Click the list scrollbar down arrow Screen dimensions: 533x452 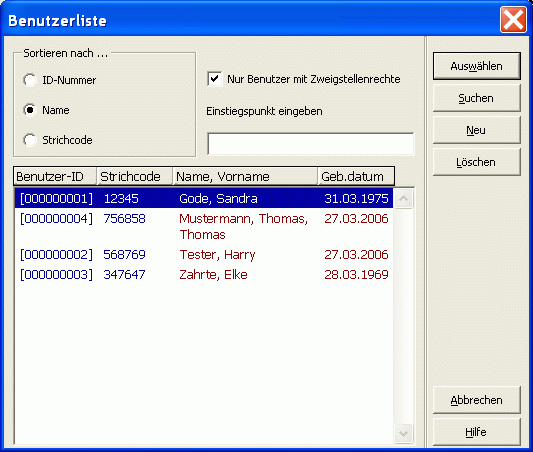[403, 434]
